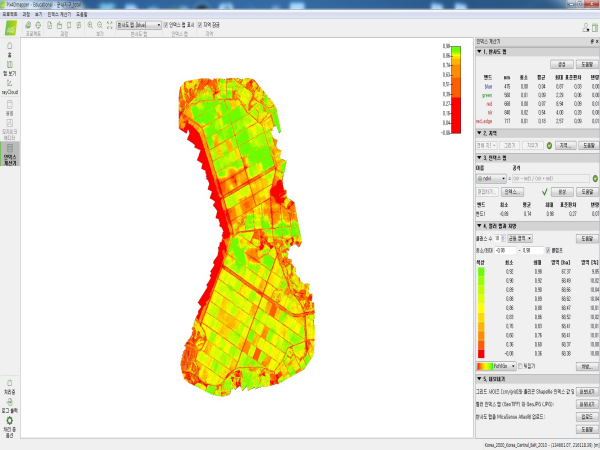Collapse section 2 Regions

[479, 133]
